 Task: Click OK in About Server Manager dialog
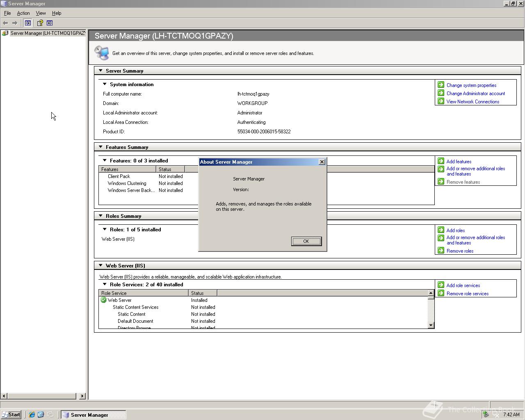pos(306,241)
